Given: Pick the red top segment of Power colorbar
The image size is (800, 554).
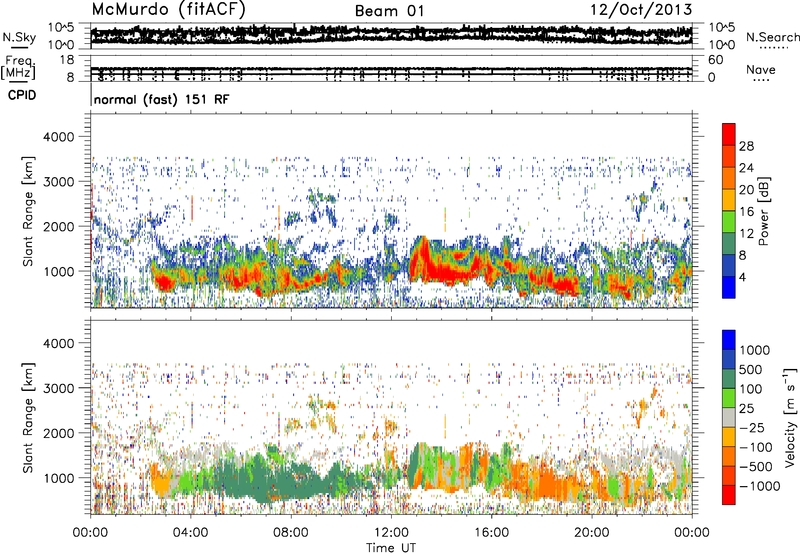Looking at the screenshot, I should [729, 134].
